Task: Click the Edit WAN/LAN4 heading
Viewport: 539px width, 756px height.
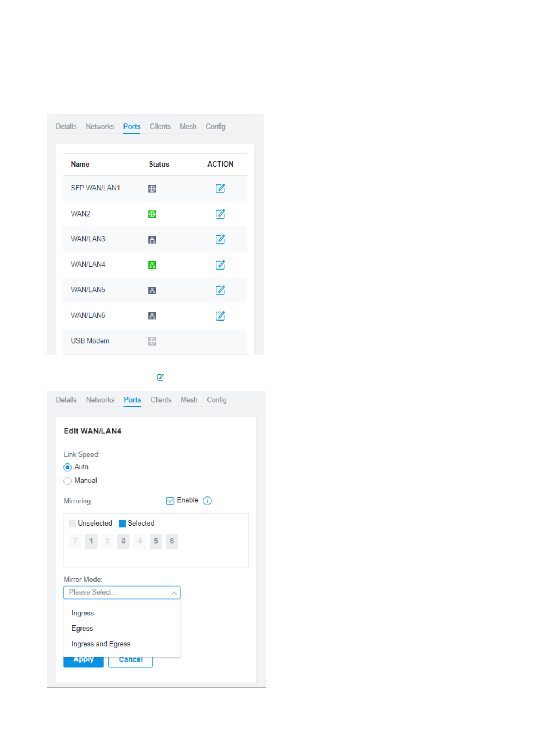Action: 93,431
